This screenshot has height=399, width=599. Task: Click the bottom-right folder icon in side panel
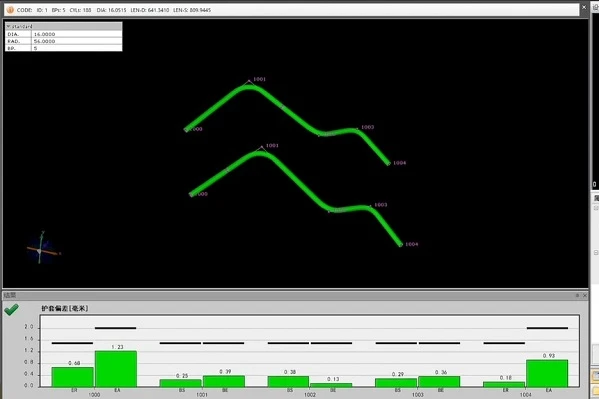pyautogui.click(x=596, y=391)
